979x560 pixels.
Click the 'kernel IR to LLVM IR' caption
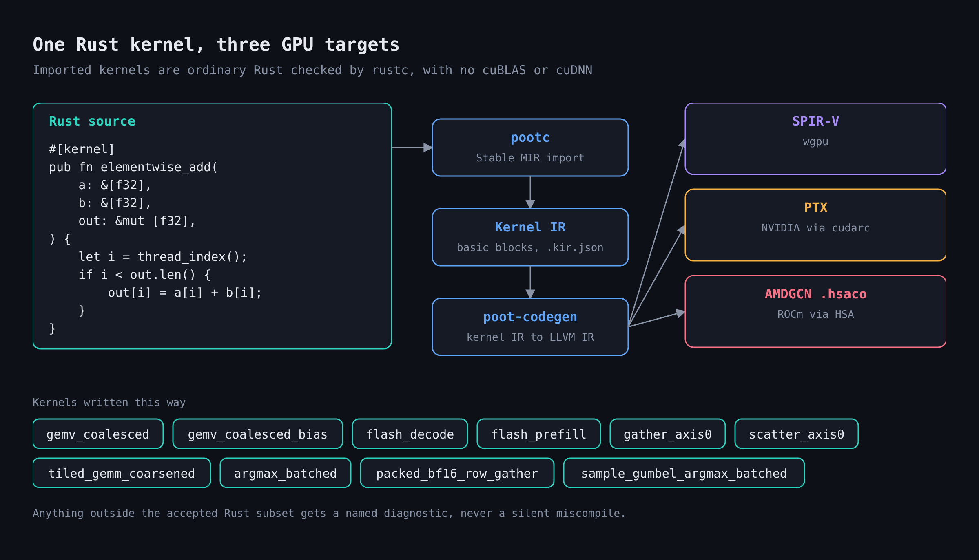coord(530,337)
